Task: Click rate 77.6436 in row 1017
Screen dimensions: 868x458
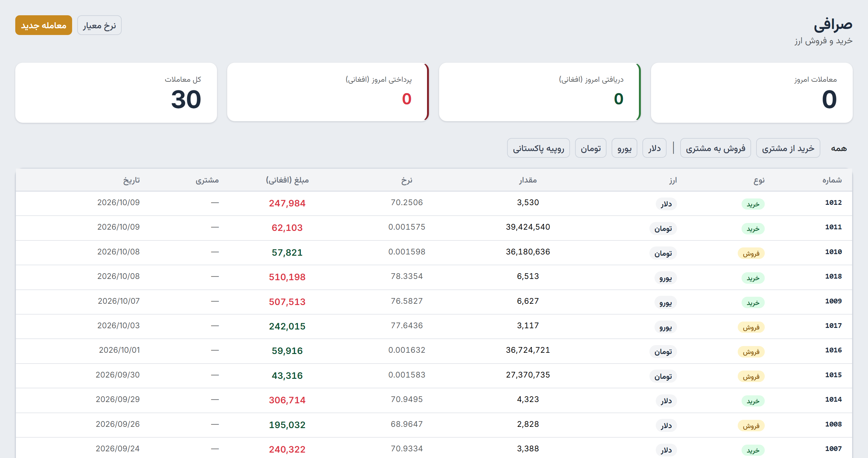Action: coord(407,325)
